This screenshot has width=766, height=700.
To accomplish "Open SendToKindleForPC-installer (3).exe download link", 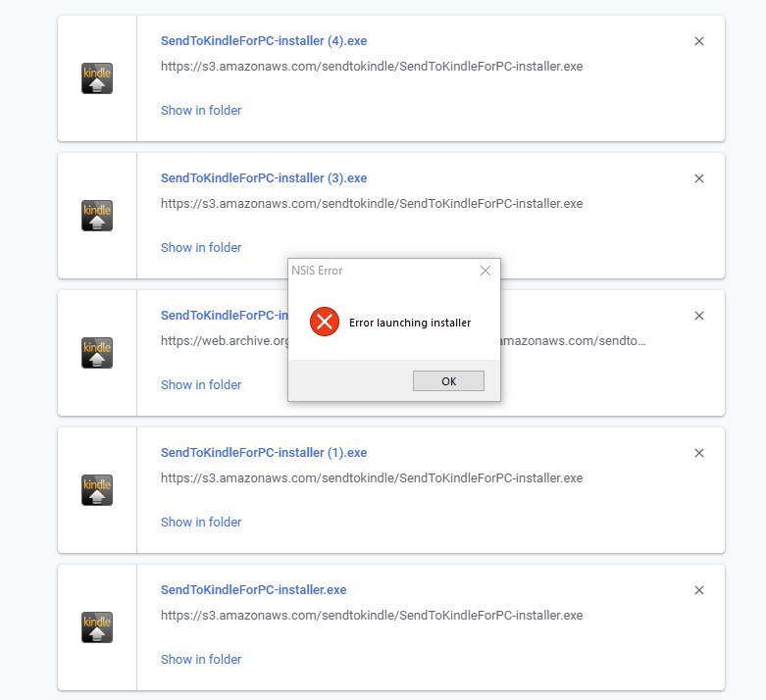I will tap(264, 177).
